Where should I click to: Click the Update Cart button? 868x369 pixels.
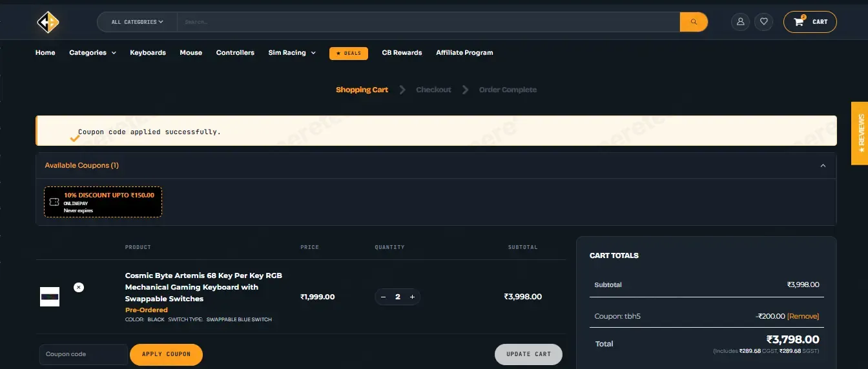coord(528,354)
